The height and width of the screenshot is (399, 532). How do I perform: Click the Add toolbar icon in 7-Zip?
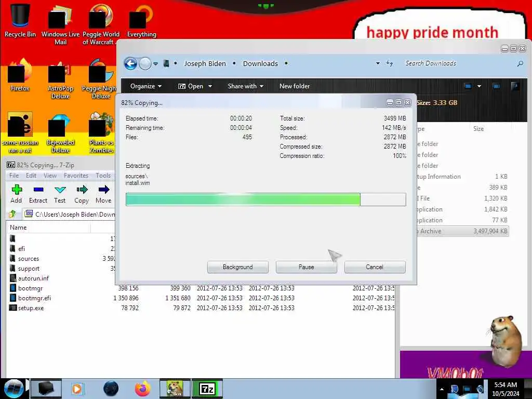[16, 194]
